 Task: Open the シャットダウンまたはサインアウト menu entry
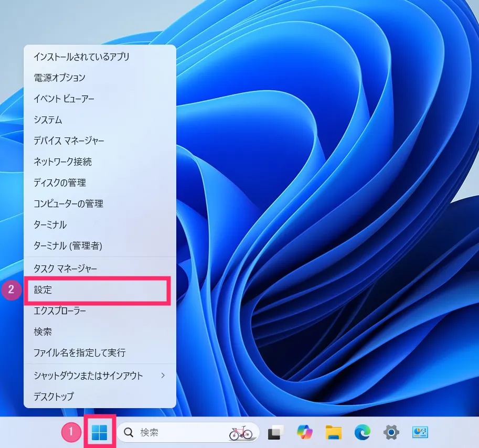100,376
